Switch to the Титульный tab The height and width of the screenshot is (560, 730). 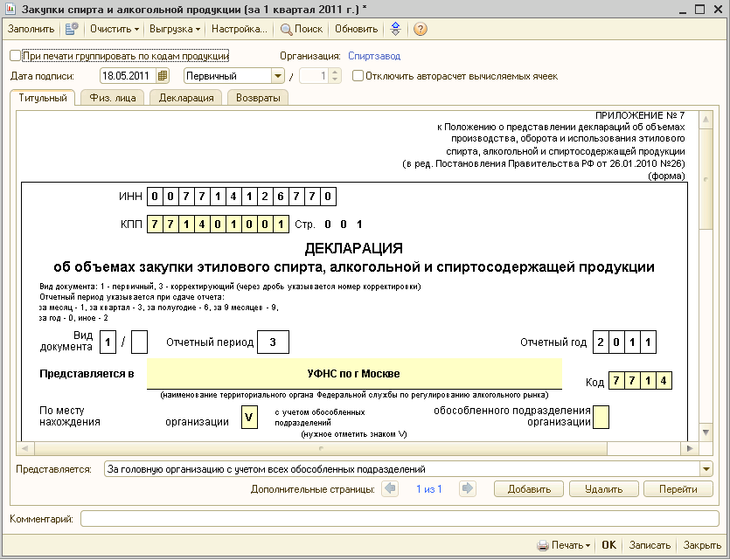point(42,98)
